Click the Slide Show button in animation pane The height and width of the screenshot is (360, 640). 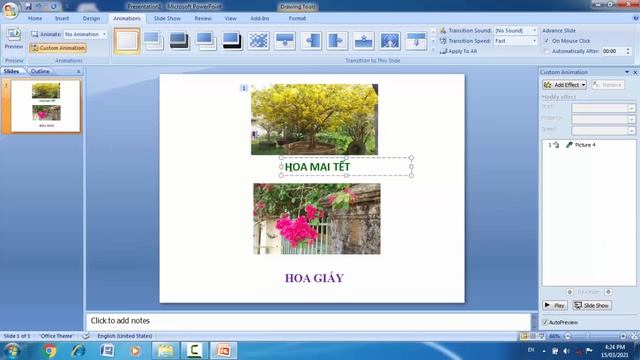pos(592,305)
